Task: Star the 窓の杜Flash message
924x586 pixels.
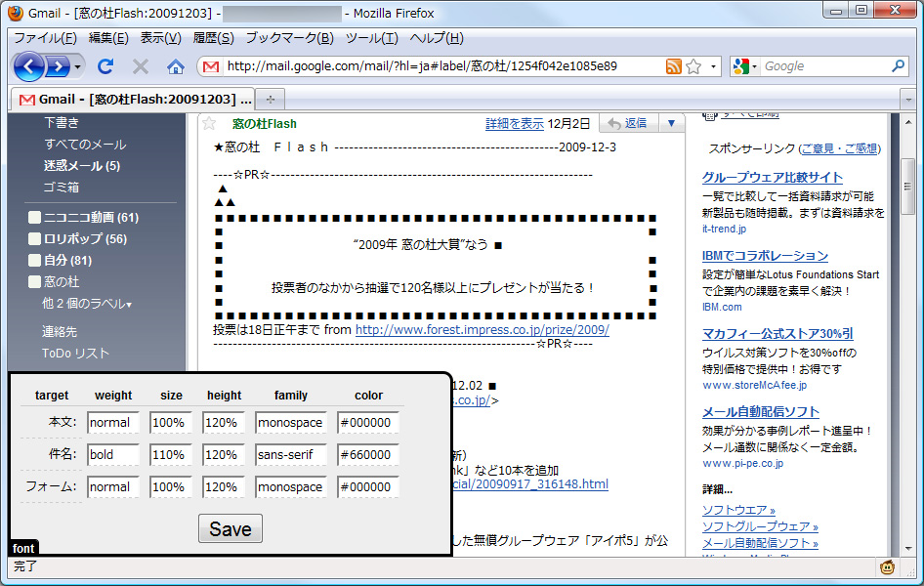Action: (x=209, y=122)
